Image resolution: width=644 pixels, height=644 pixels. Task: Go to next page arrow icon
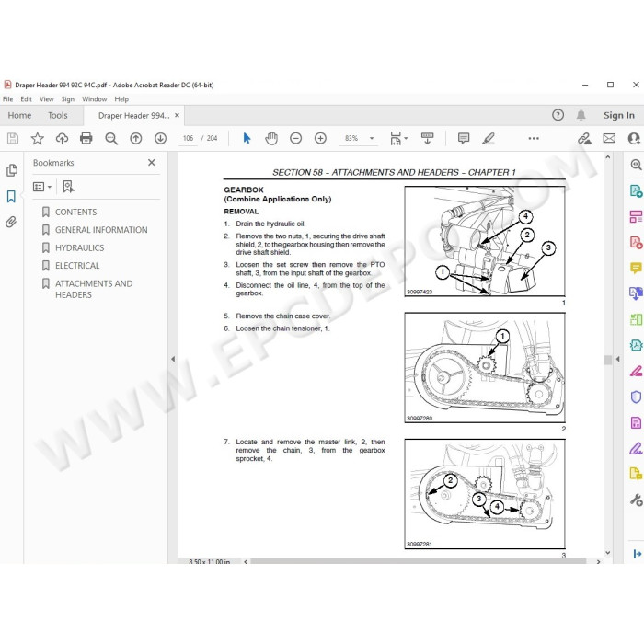(x=161, y=138)
